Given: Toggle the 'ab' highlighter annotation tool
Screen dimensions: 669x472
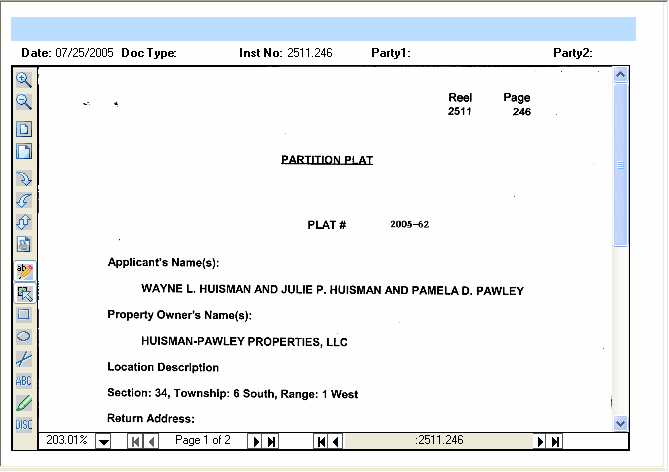Looking at the screenshot, I should pyautogui.click(x=24, y=271).
